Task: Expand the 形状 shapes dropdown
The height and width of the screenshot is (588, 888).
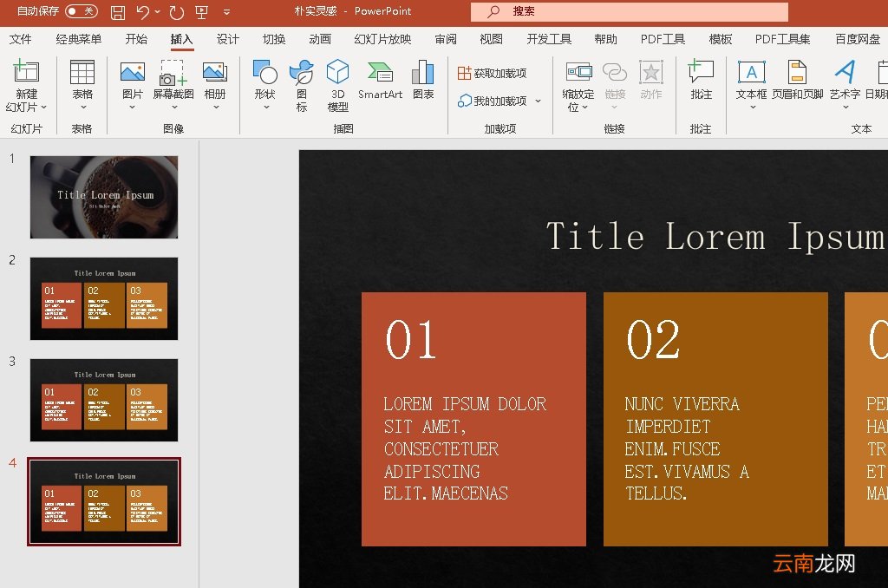Action: point(264,108)
